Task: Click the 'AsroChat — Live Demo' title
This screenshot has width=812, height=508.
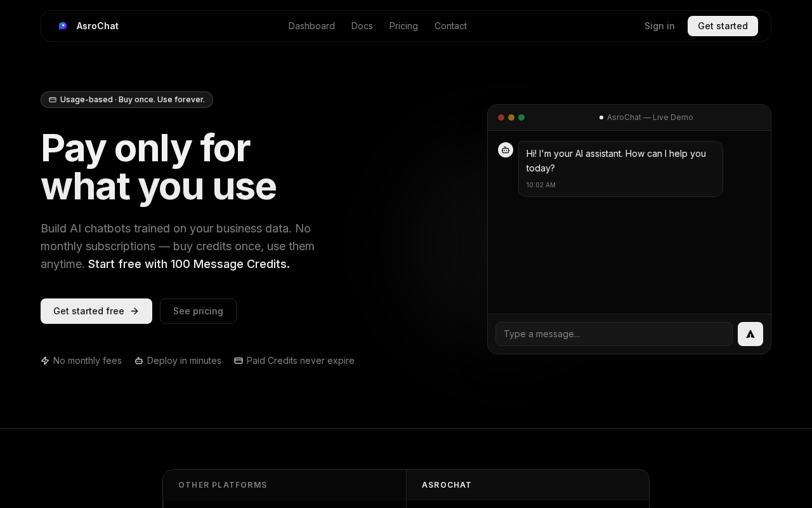Action: click(x=650, y=117)
